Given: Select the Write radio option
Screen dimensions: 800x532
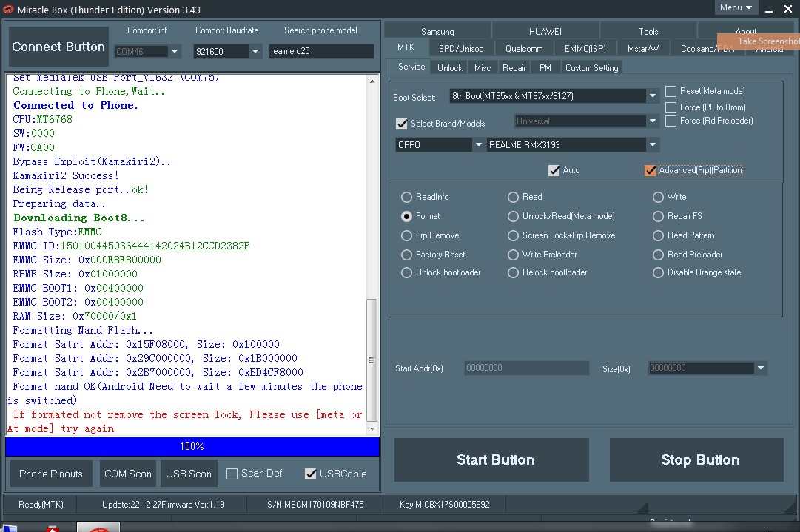Looking at the screenshot, I should (658, 197).
